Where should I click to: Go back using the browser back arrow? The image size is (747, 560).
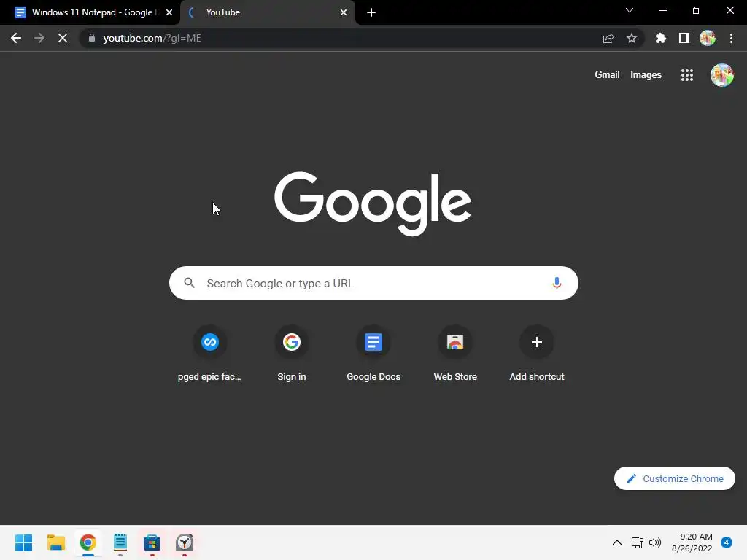point(16,38)
